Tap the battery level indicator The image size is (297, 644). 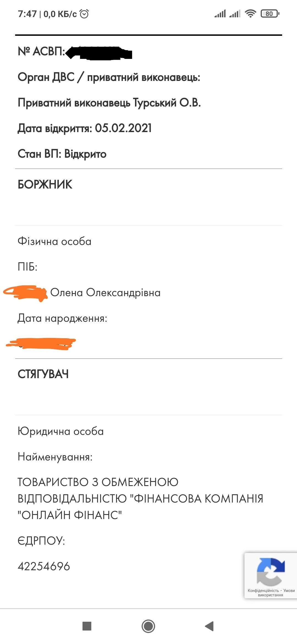[270, 13]
